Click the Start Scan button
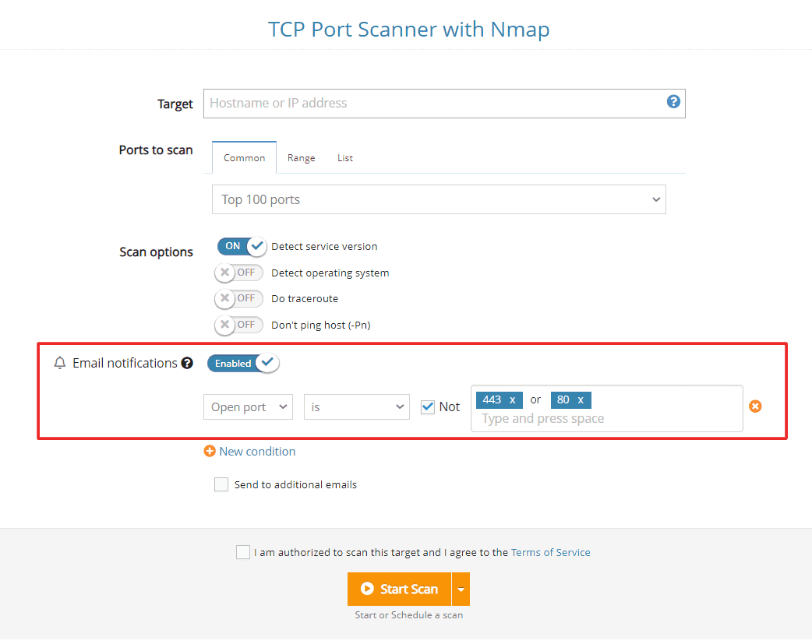This screenshot has width=812, height=644. click(400, 589)
